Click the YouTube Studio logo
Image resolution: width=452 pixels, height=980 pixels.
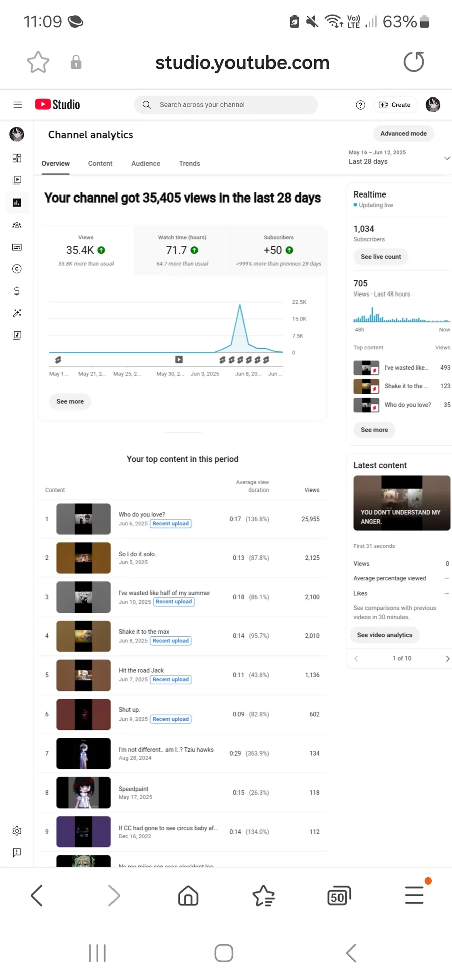(x=57, y=104)
